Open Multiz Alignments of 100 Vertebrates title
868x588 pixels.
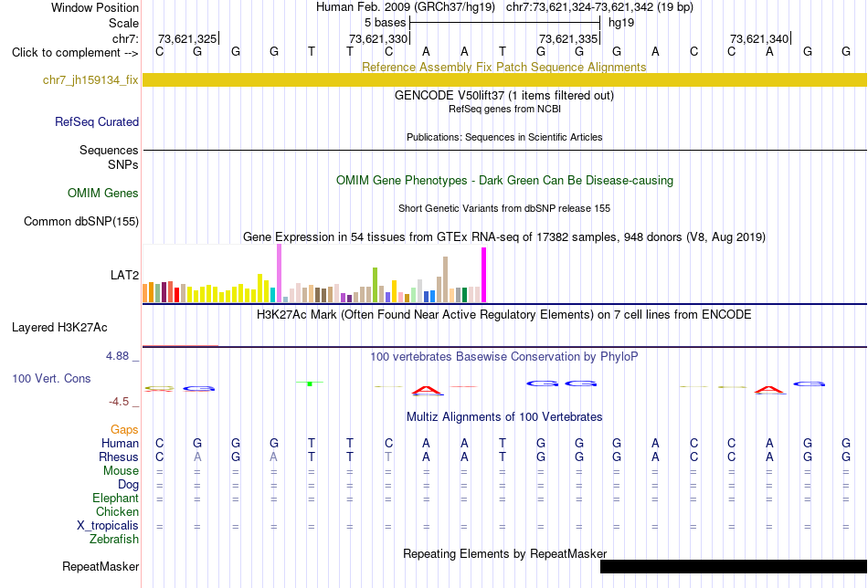(x=504, y=417)
